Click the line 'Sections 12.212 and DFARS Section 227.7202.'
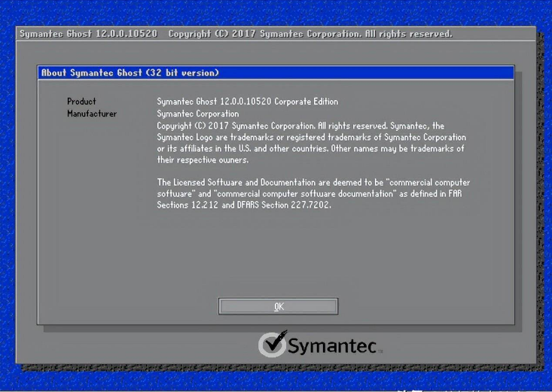552x392 pixels. pyautogui.click(x=244, y=205)
